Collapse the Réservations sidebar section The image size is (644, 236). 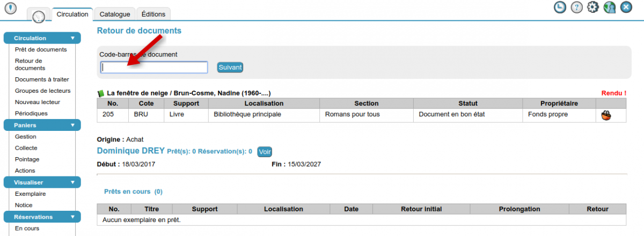coord(72,217)
